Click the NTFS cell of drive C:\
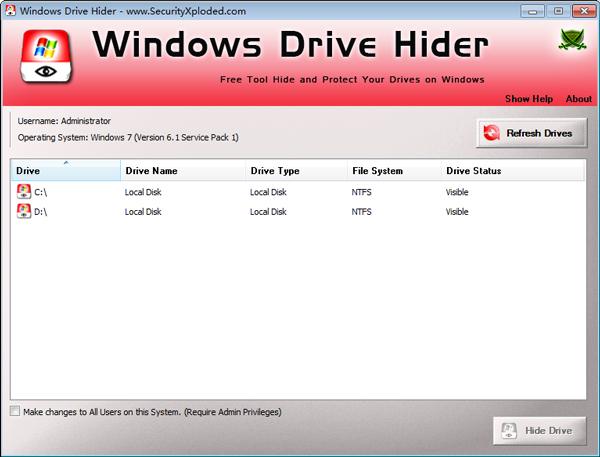 click(362, 192)
